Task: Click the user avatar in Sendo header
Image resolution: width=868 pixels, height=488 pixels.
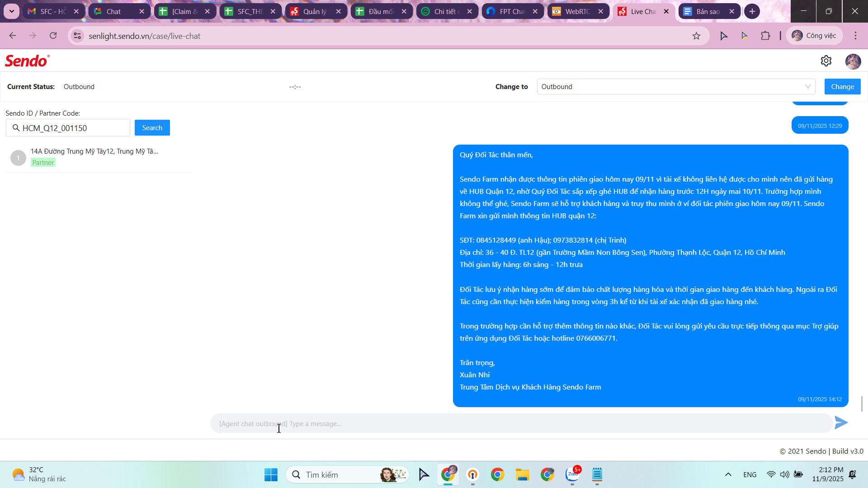Action: point(853,61)
